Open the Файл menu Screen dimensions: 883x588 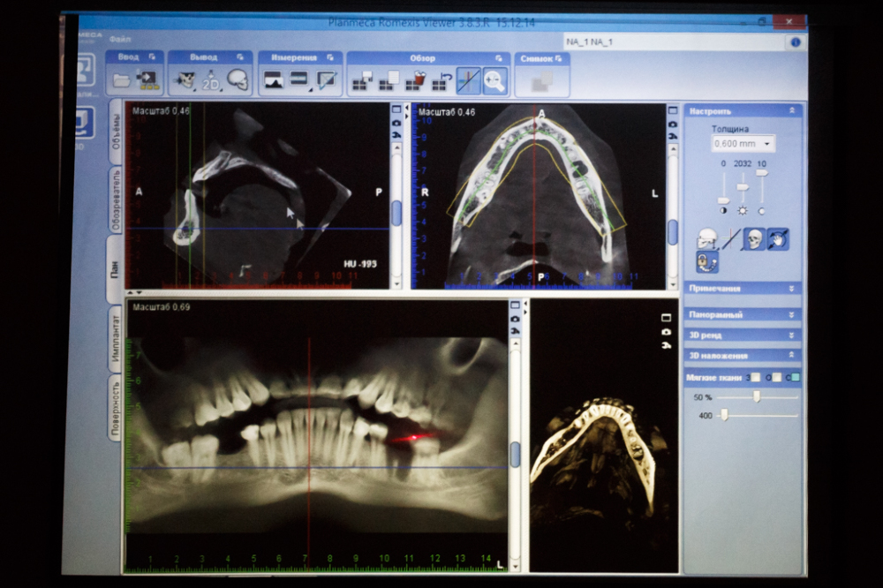[x=120, y=40]
